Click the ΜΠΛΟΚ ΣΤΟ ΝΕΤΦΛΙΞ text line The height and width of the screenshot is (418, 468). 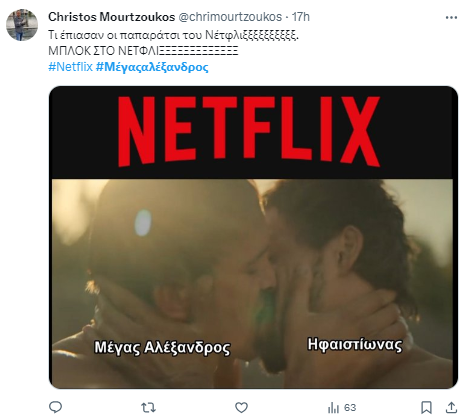(143, 51)
